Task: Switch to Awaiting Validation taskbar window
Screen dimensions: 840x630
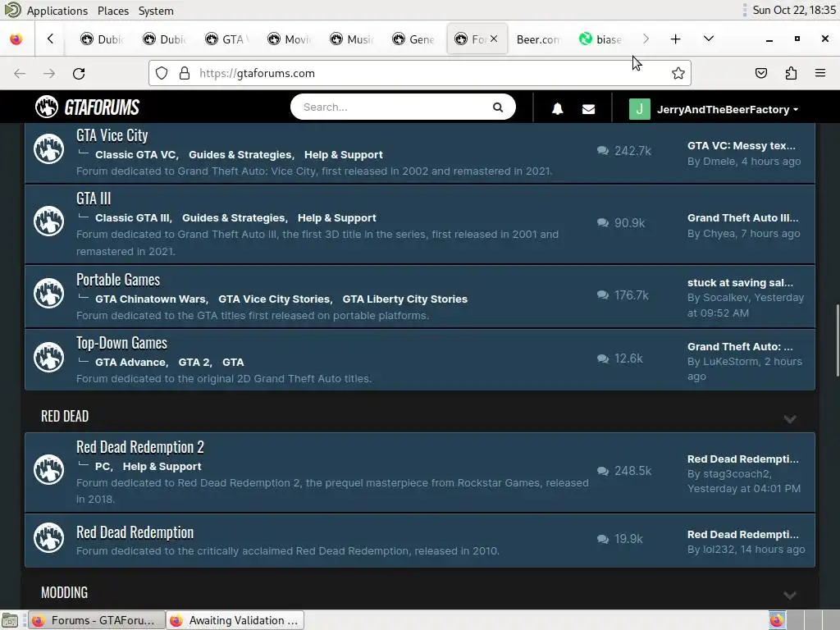Action: pos(235,620)
